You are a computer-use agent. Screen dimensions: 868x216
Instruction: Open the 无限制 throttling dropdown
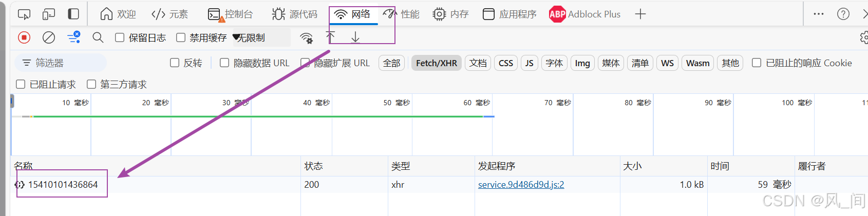[x=261, y=37]
